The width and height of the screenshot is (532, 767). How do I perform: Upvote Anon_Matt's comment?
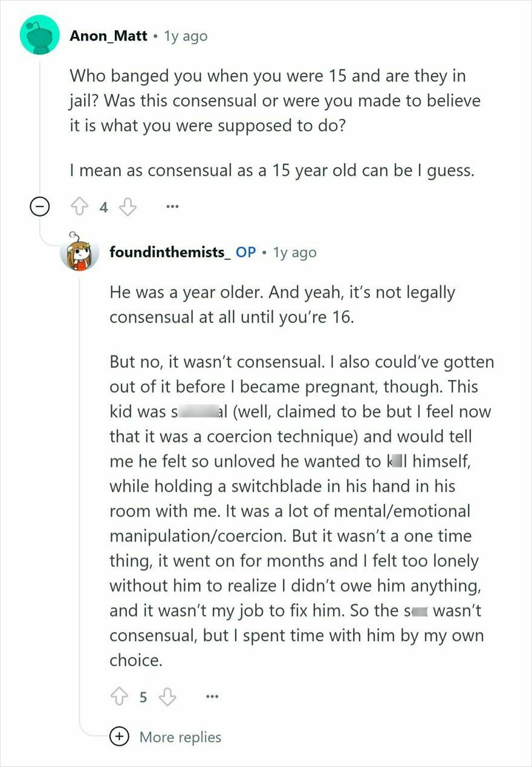[x=80, y=207]
